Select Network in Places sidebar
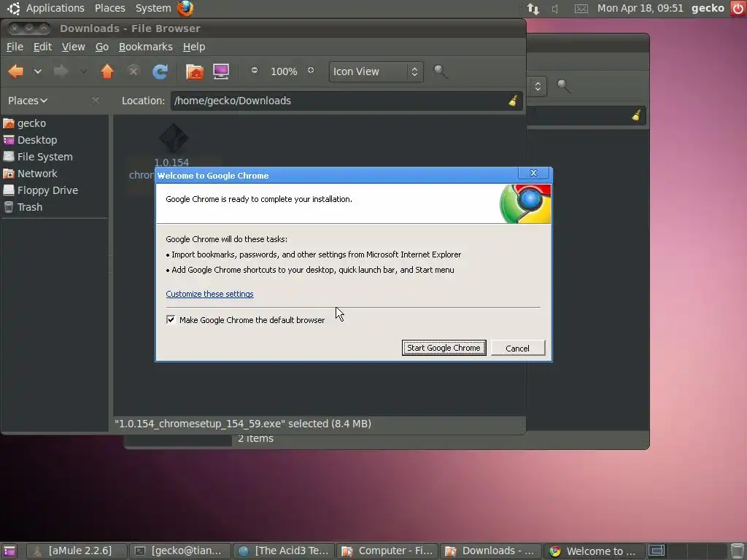747x560 pixels. 55,174
